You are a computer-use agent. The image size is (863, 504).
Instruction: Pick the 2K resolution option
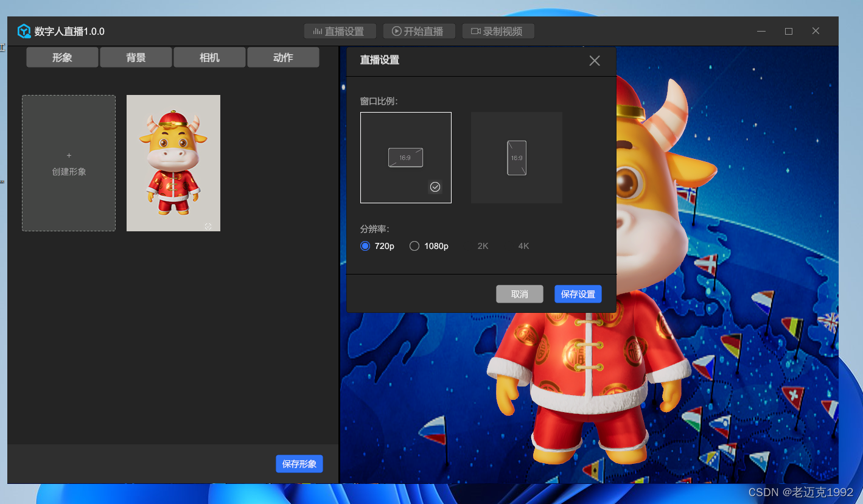coord(483,246)
